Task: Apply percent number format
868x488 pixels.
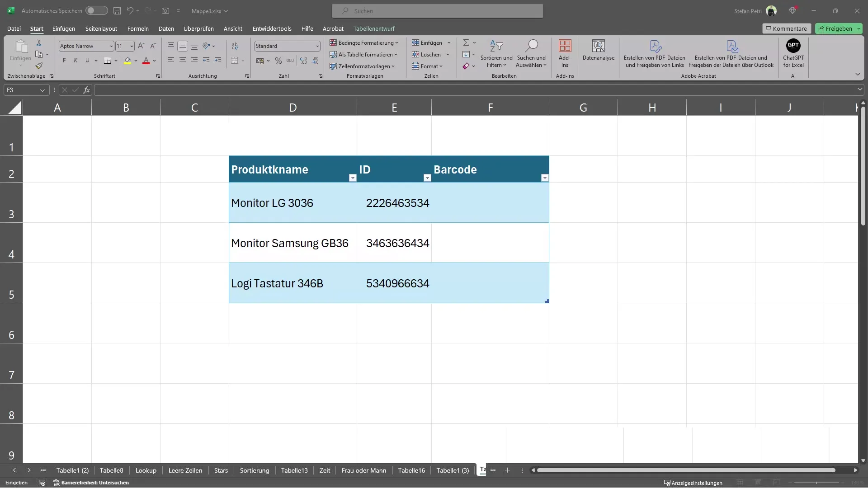Action: (278, 61)
